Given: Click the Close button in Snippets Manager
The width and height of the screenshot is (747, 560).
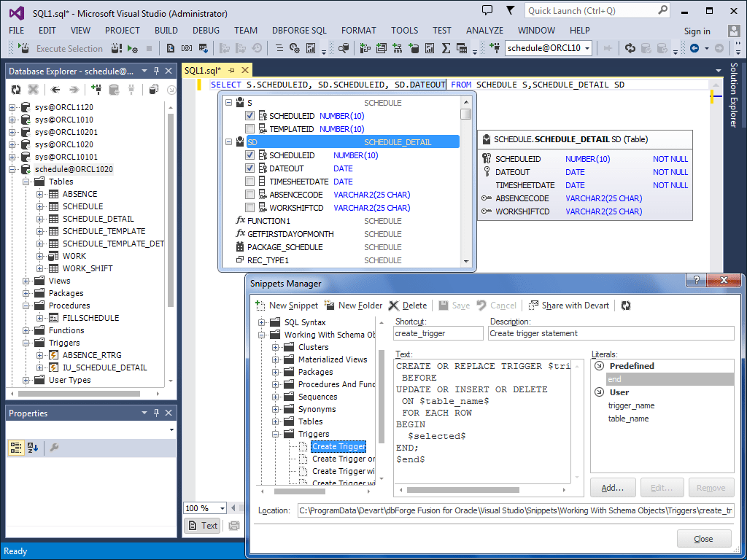Looking at the screenshot, I should [703, 538].
